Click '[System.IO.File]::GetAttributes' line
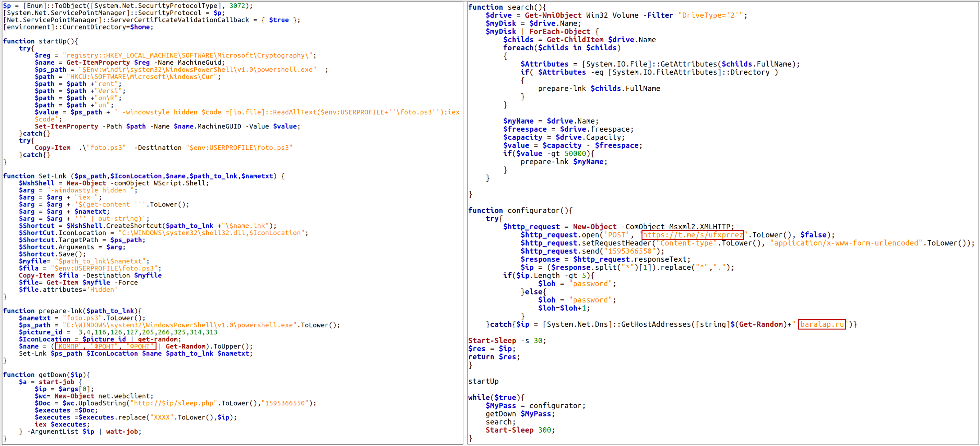The image size is (980, 446). (660, 64)
